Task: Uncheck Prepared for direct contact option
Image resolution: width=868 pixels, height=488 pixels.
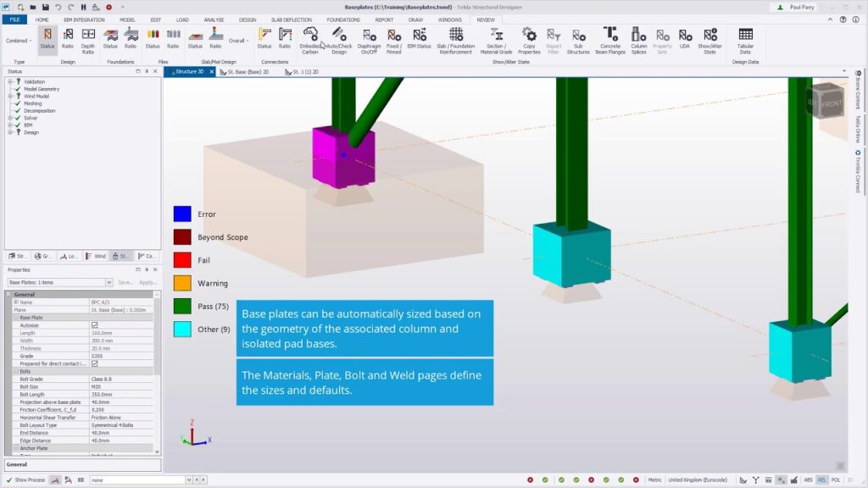Action: pyautogui.click(x=96, y=364)
